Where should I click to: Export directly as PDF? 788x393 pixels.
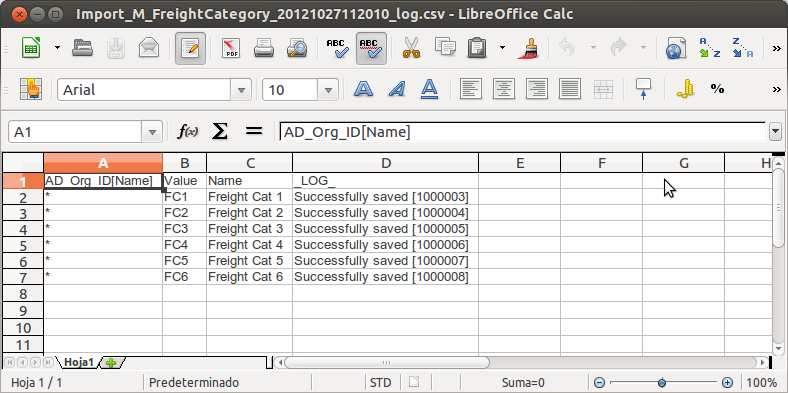pyautogui.click(x=231, y=48)
